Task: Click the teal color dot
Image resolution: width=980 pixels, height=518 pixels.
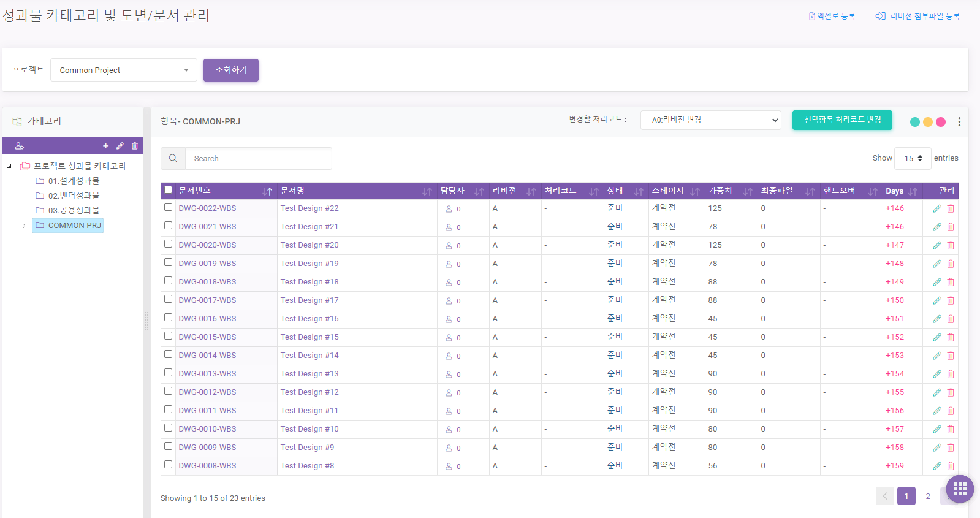Action: (x=915, y=122)
